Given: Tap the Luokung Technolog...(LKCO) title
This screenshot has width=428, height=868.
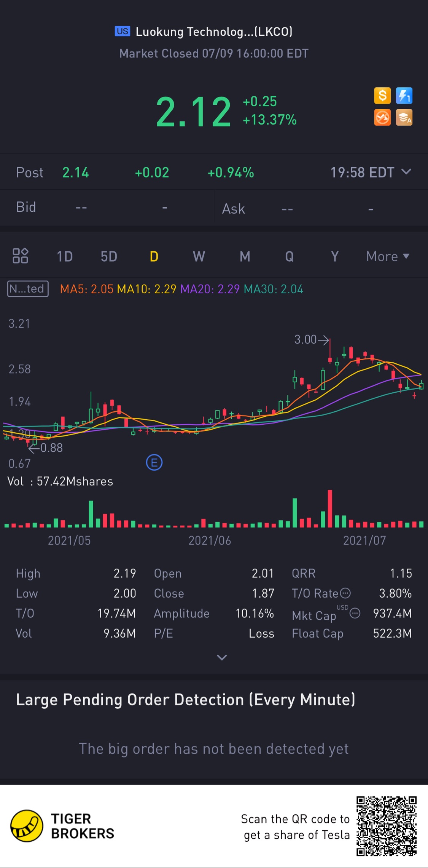Looking at the screenshot, I should pyautogui.click(x=214, y=32).
